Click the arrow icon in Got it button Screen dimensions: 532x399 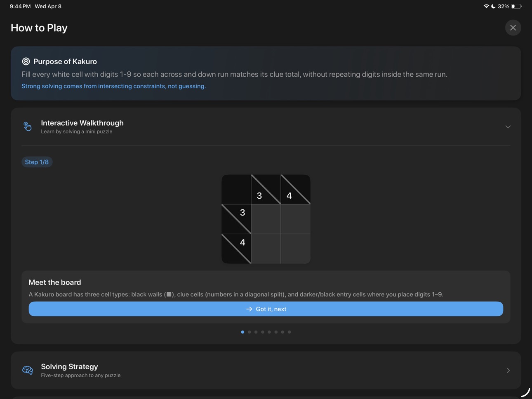tap(249, 309)
